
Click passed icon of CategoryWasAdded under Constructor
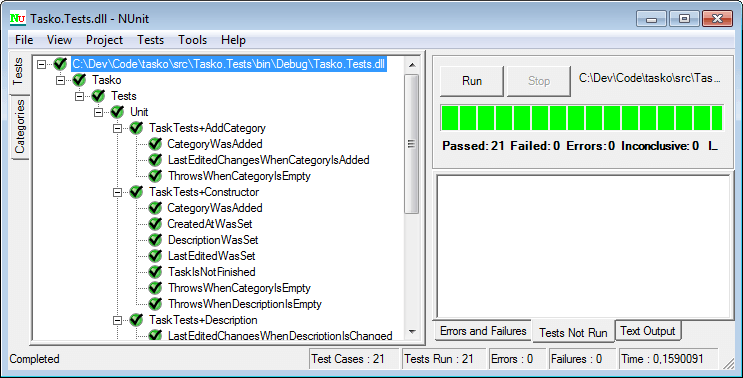coord(155,207)
